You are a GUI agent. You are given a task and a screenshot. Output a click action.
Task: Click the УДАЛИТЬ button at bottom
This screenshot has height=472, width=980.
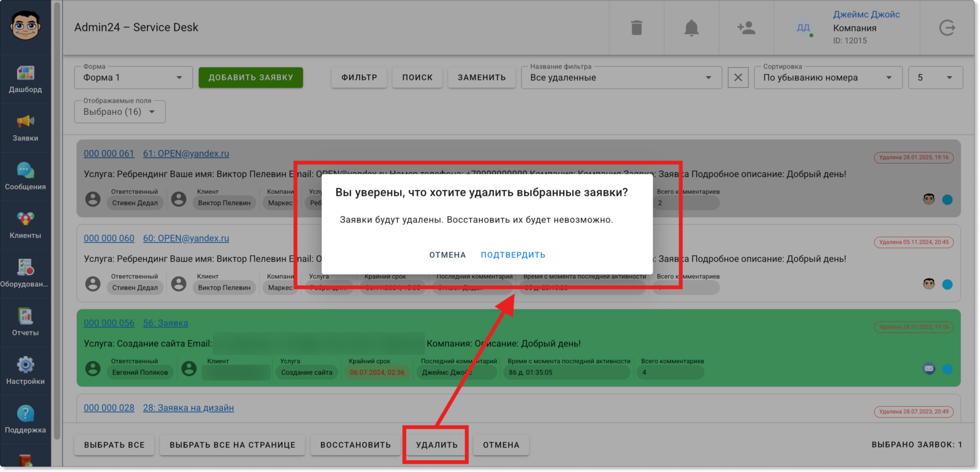click(x=436, y=445)
